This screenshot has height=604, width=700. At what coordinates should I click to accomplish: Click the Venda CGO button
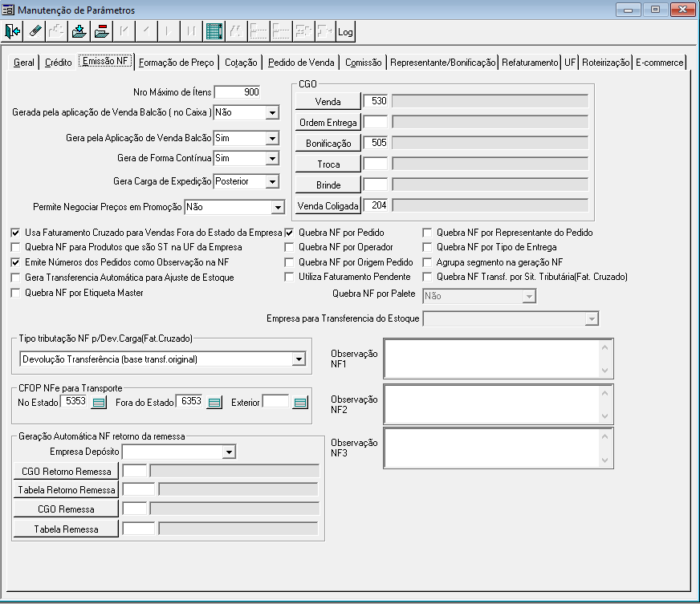(x=328, y=101)
